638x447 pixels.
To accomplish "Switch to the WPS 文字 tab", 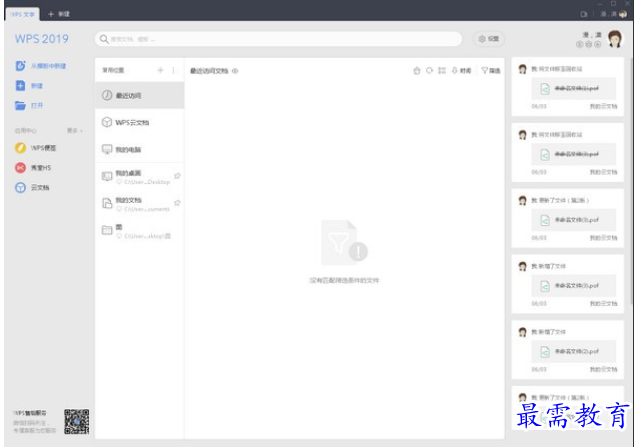I will (x=22, y=14).
